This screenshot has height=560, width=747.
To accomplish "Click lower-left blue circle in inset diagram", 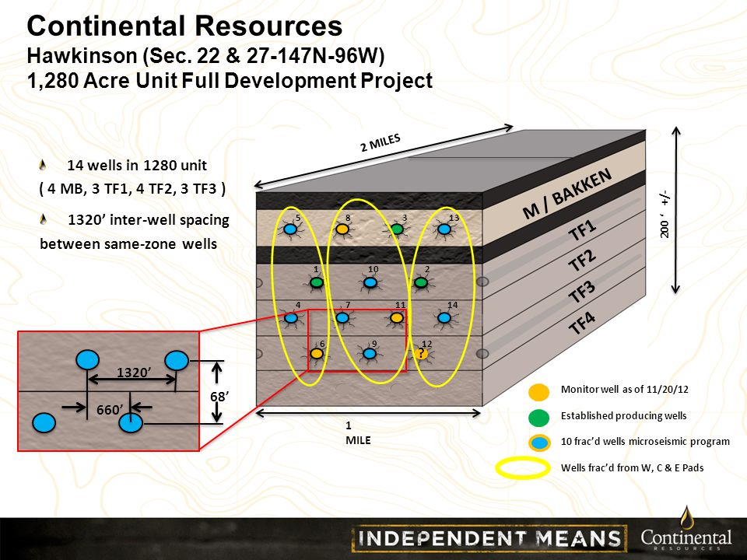I will click(x=44, y=423).
